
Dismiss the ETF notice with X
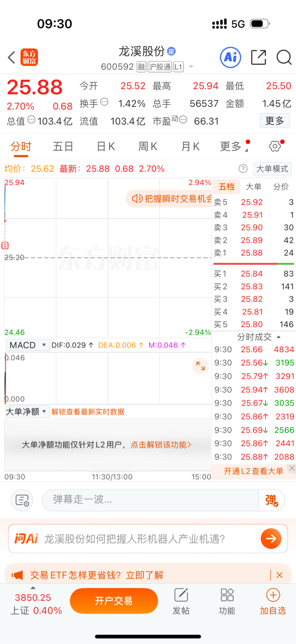pyautogui.click(x=280, y=575)
